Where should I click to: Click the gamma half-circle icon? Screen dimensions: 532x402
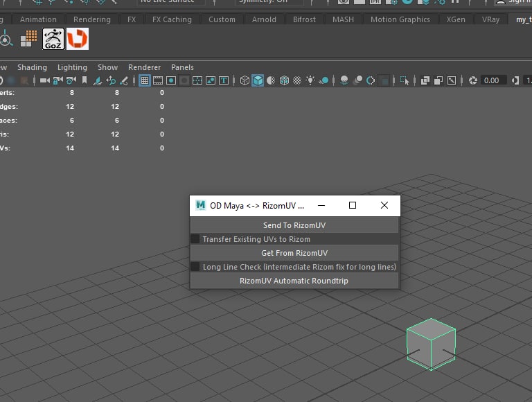click(x=515, y=80)
